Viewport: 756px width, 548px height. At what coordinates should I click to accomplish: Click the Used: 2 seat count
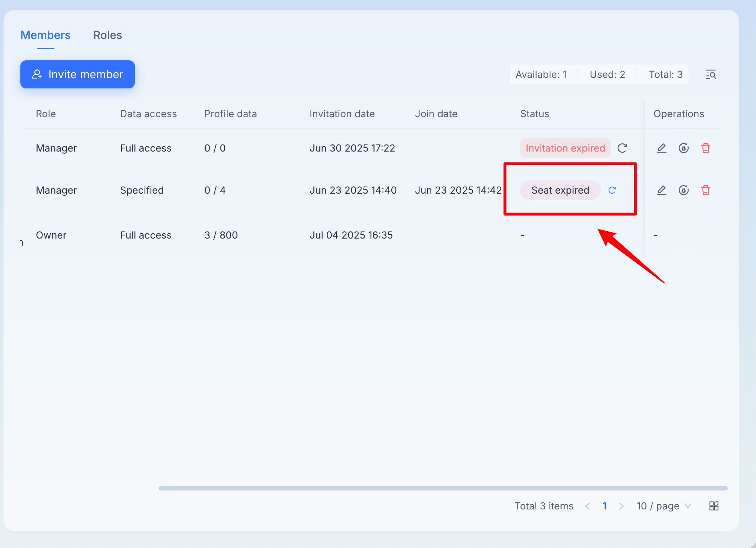click(x=608, y=74)
